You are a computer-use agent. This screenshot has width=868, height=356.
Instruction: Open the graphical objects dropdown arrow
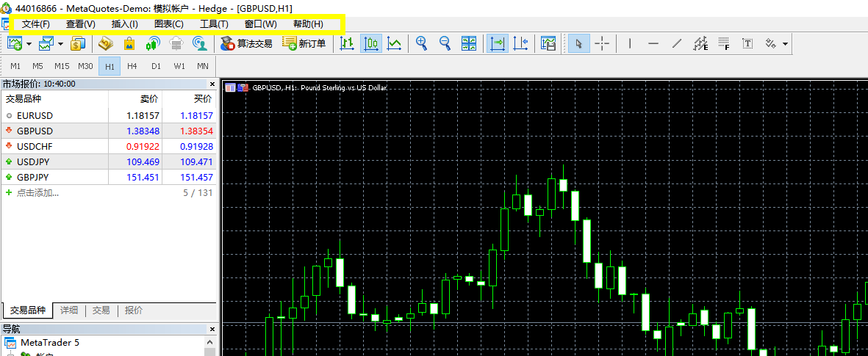786,44
